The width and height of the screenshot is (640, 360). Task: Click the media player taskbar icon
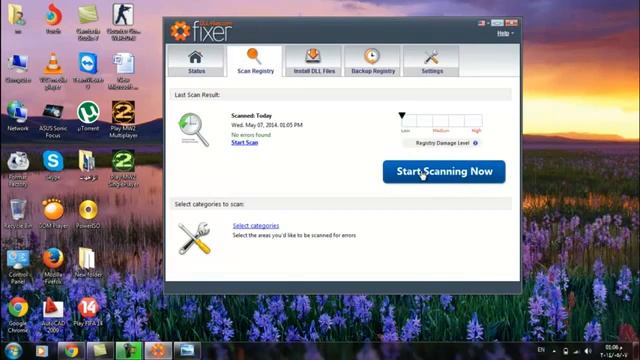point(42,351)
